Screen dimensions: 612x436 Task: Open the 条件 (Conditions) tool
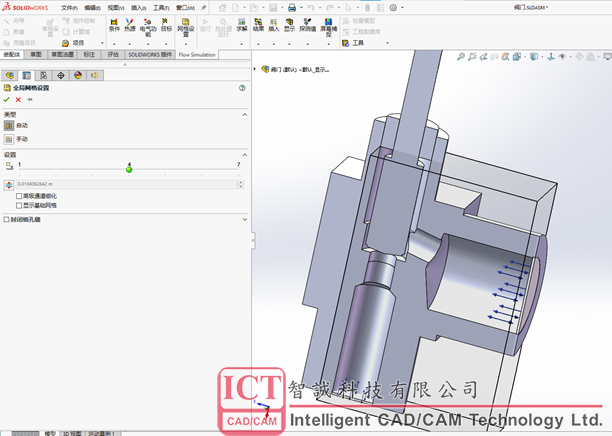coord(114,25)
